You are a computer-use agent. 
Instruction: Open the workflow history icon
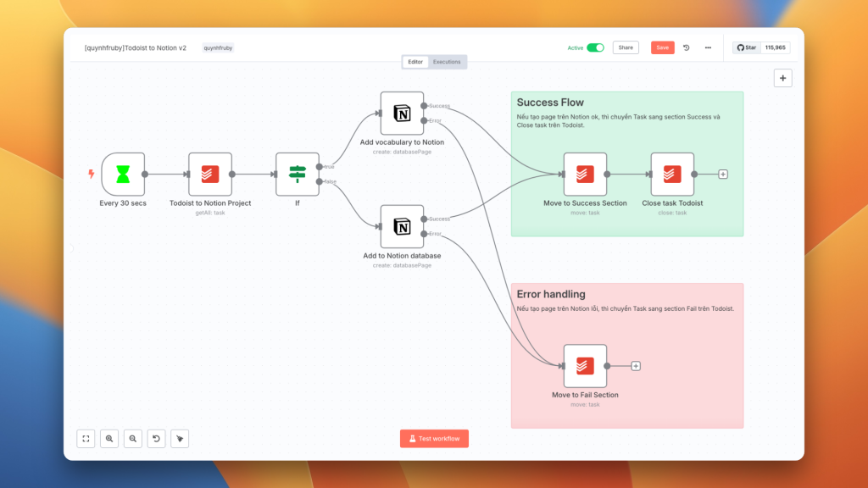pos(687,47)
